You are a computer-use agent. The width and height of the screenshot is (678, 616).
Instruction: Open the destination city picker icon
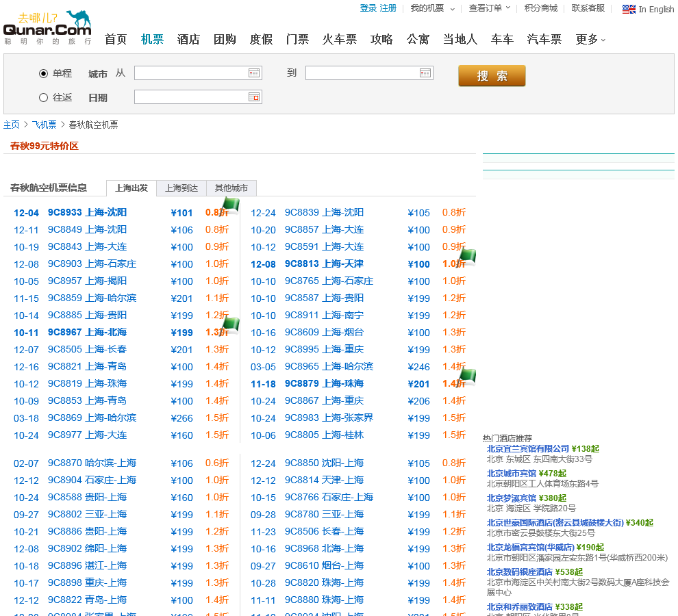[x=425, y=73]
